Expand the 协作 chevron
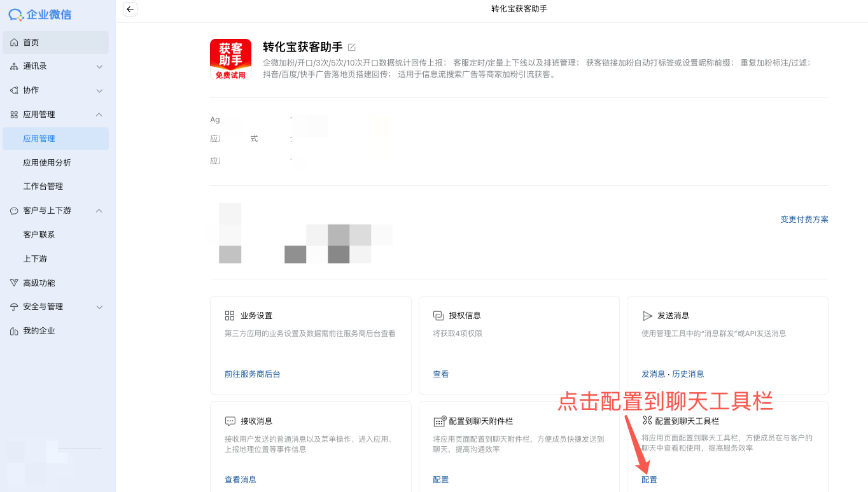 click(x=99, y=91)
